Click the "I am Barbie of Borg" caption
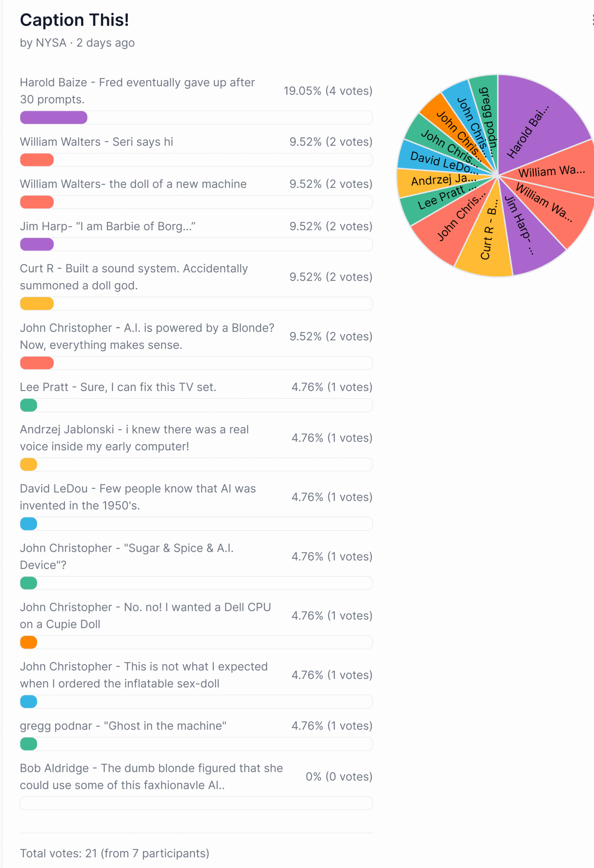 pos(108,226)
